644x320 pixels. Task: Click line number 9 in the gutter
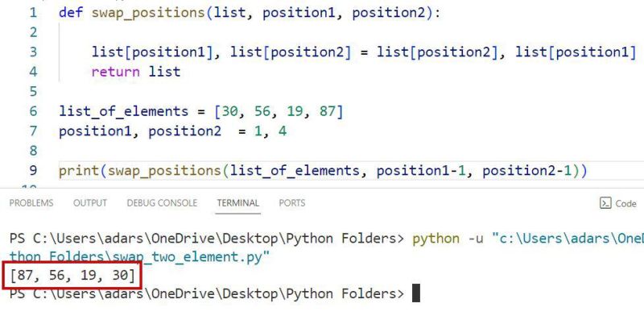click(x=33, y=171)
